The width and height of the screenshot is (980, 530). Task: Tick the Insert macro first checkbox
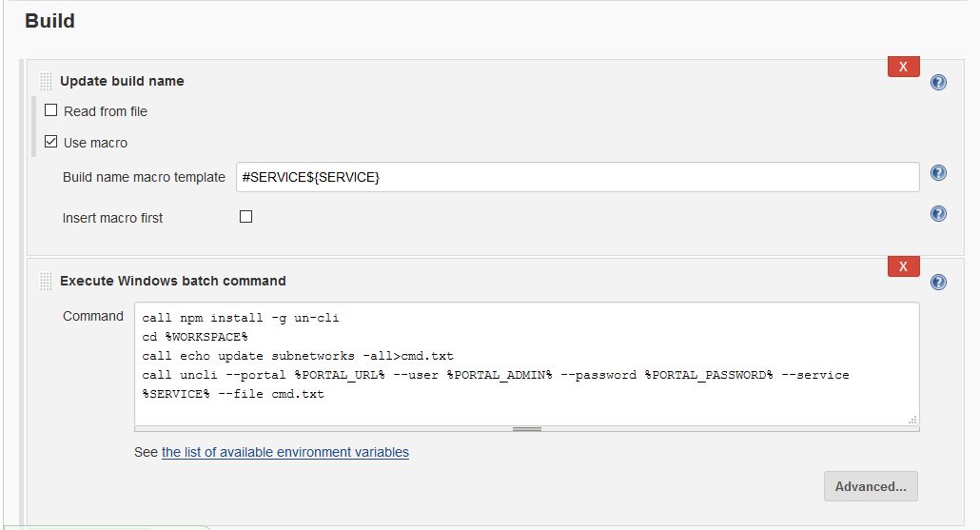[x=245, y=217]
